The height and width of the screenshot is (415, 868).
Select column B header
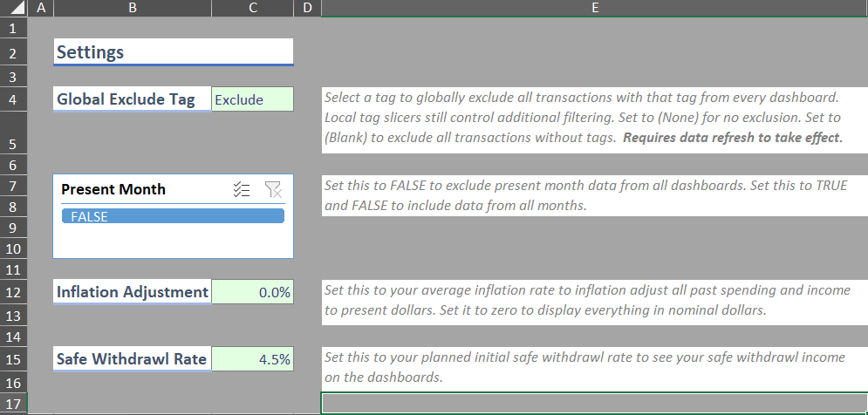(133, 8)
